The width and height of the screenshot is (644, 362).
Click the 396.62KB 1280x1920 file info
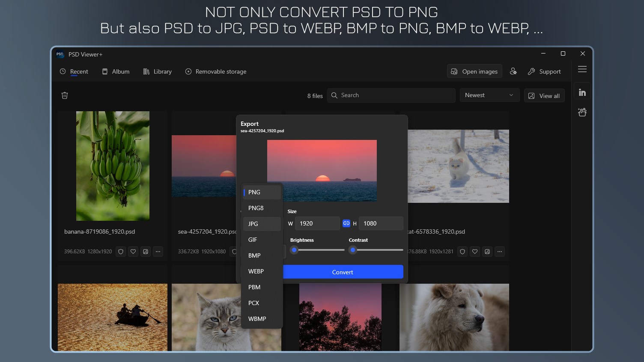pyautogui.click(x=88, y=252)
